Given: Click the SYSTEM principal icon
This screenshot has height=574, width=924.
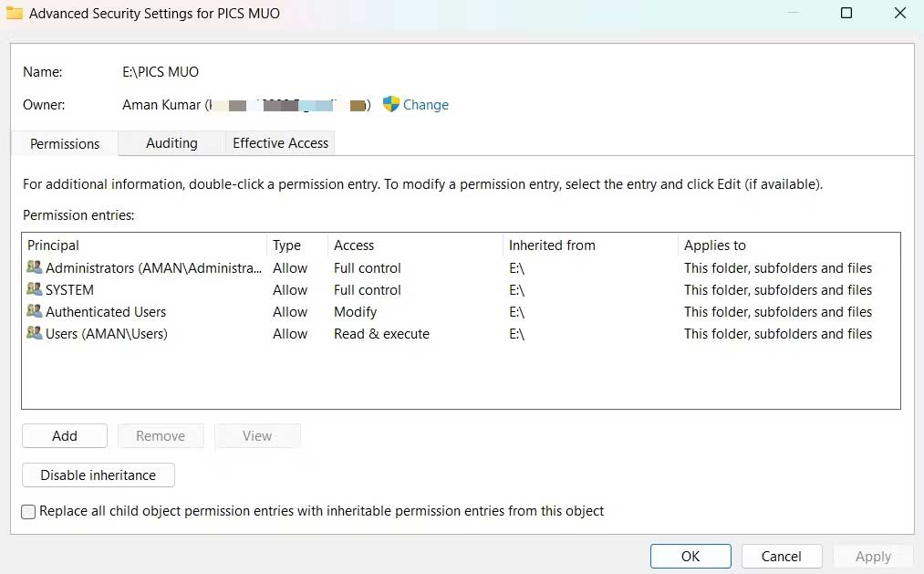Looking at the screenshot, I should (x=35, y=289).
